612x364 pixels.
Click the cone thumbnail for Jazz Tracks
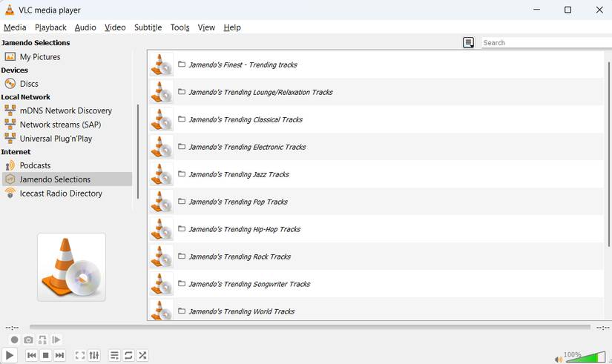tap(161, 174)
